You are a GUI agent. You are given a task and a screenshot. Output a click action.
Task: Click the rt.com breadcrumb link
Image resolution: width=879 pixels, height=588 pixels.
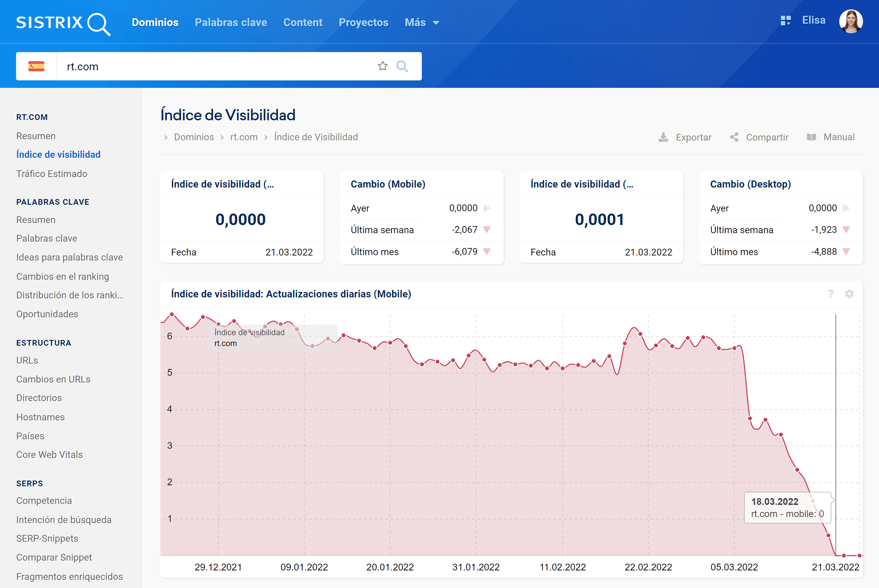pyautogui.click(x=244, y=137)
